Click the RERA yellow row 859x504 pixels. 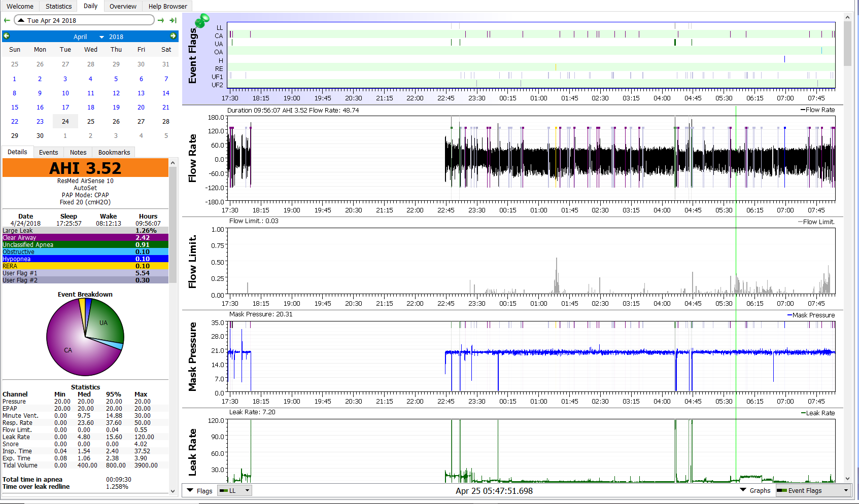(x=85, y=266)
